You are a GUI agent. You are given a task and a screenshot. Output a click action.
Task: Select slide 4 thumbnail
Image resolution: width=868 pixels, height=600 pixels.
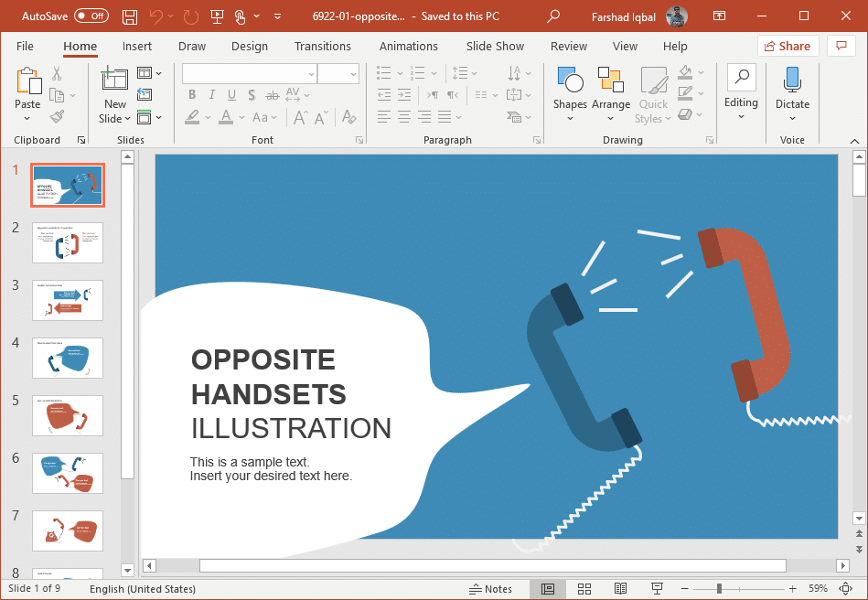coord(68,358)
